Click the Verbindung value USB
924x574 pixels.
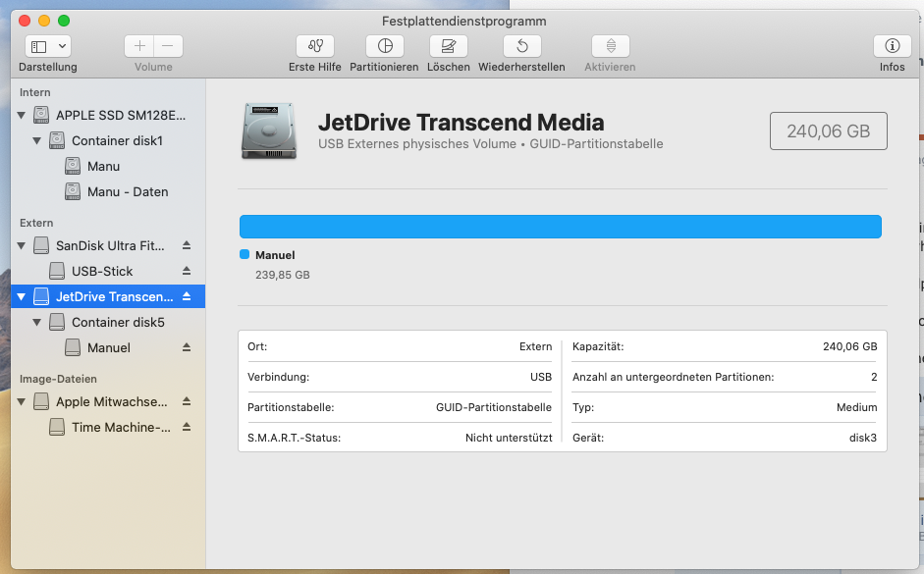541,377
